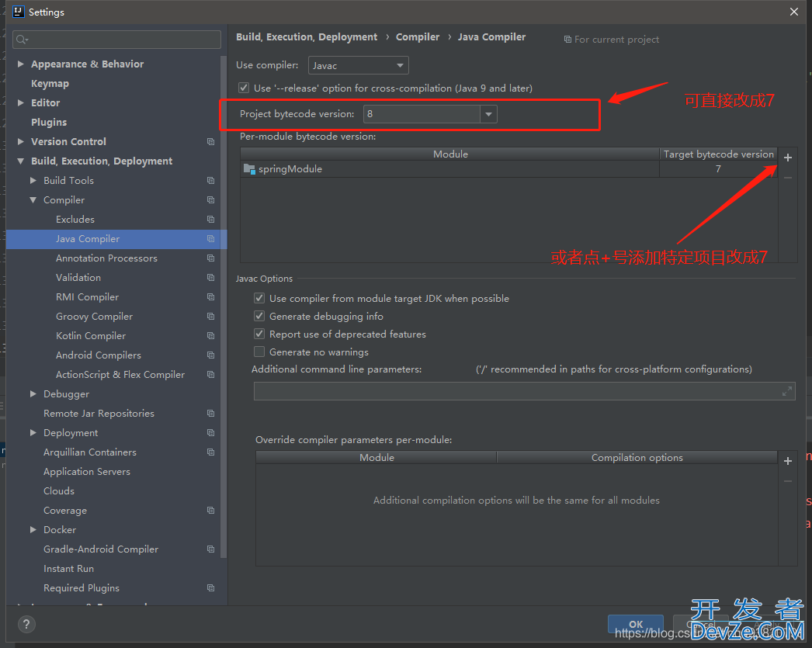812x648 pixels.
Task: Click Compiler breadcrumb in header
Action: tap(418, 36)
